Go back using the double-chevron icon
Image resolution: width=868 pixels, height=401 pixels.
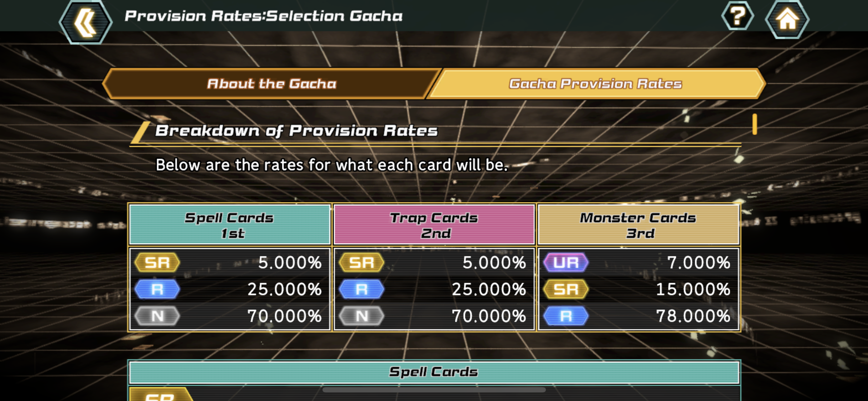[x=86, y=22]
